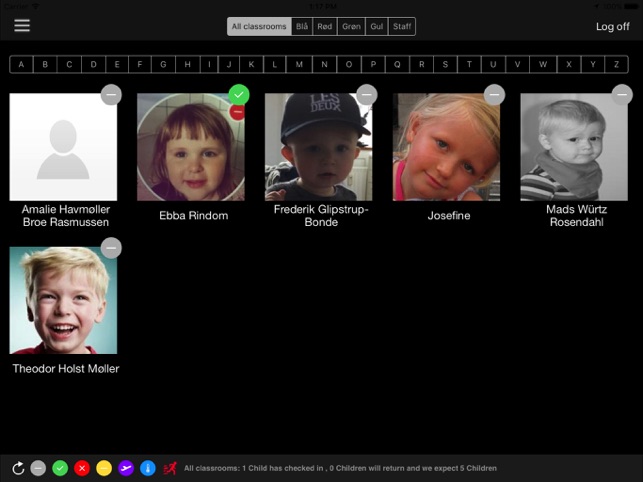Filter names by letter E
Viewport: 643px width, 482px height.
117,64
